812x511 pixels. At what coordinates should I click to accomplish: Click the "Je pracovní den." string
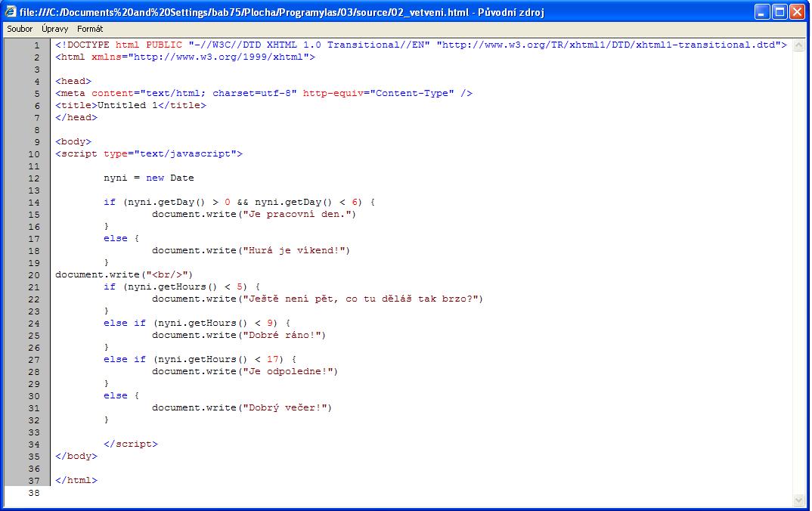tap(297, 214)
